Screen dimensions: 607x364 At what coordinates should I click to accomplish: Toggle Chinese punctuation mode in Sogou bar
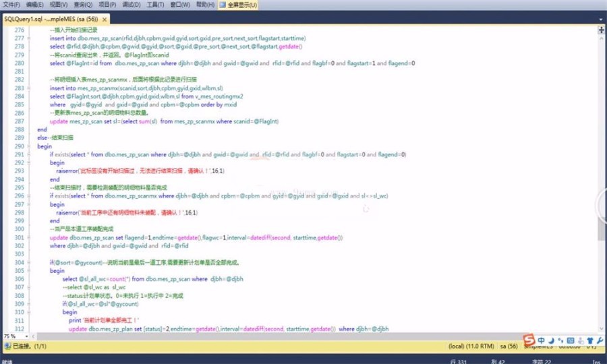(x=560, y=340)
